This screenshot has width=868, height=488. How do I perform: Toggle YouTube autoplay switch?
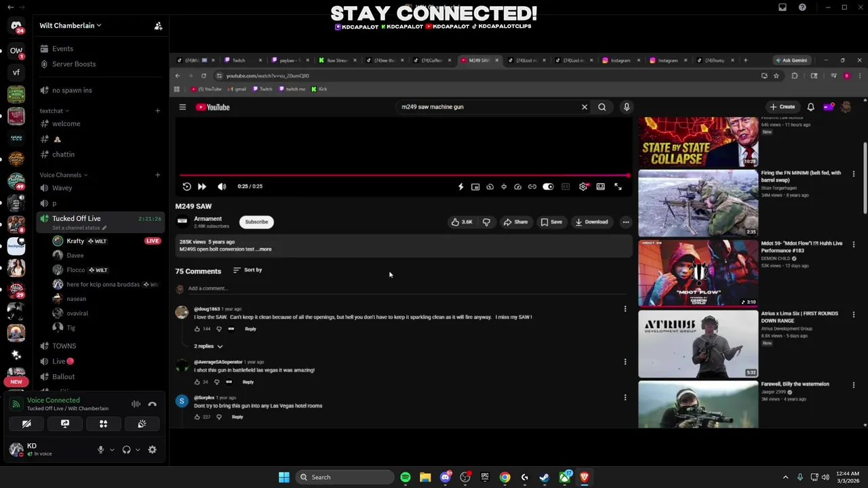point(548,186)
